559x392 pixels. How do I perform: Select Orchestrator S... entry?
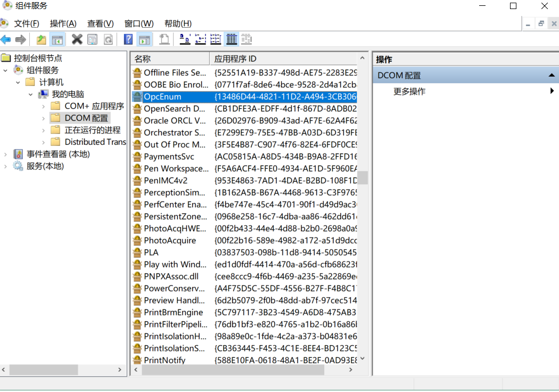[174, 133]
